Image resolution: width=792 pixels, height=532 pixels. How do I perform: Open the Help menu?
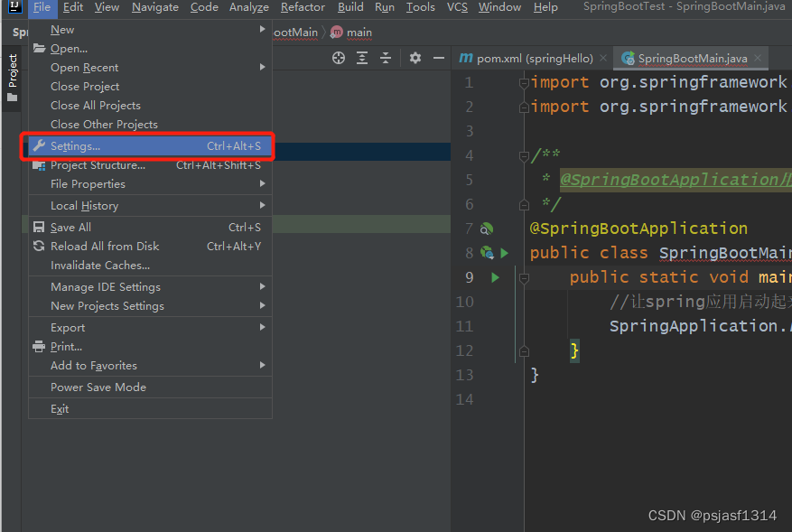545,7
